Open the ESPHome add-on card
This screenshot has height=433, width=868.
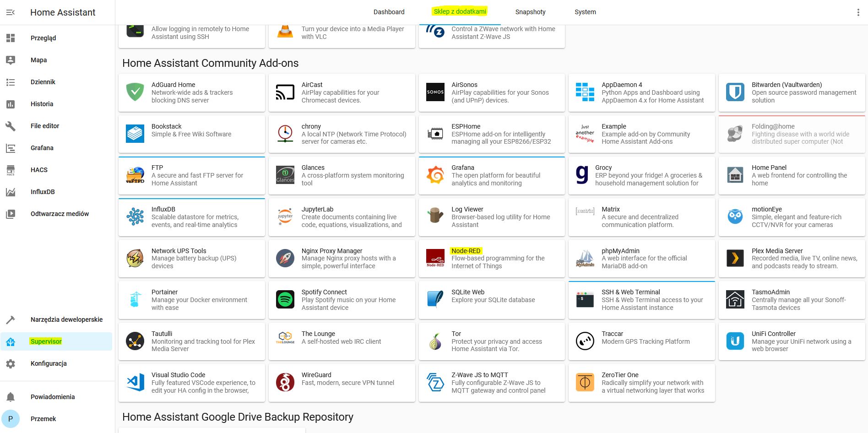(x=491, y=134)
